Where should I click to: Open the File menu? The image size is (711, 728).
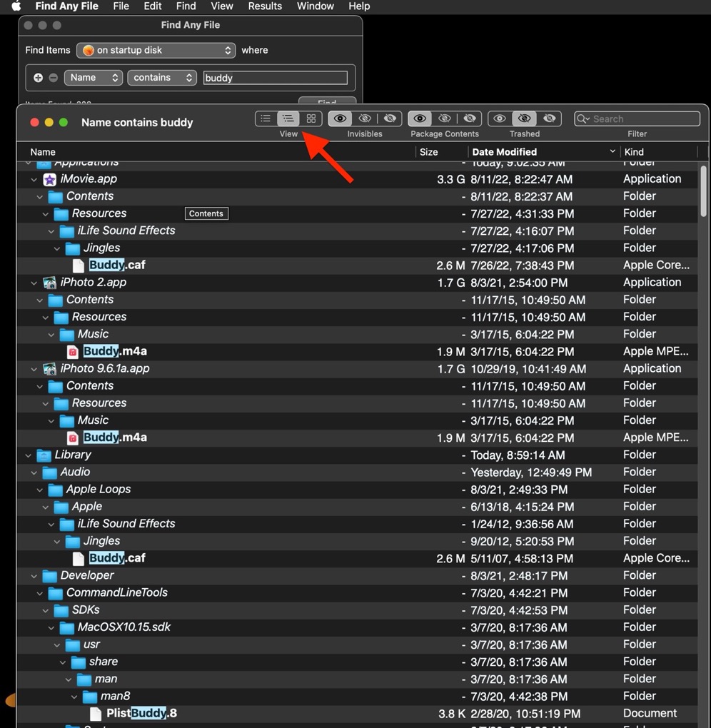121,6
